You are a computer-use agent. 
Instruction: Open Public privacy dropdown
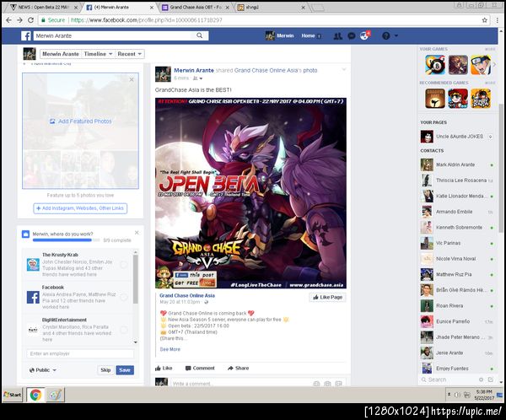[x=43, y=370]
